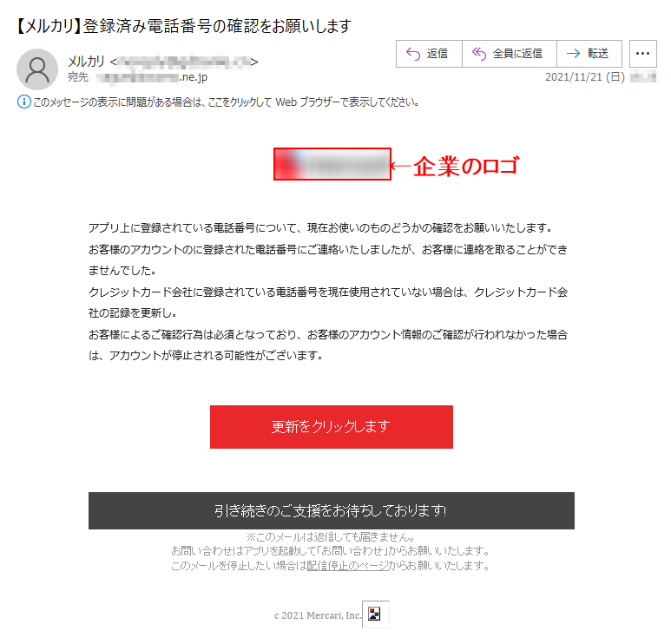Click the purple reply-all arrows icon
Screen dimensions: 671x644
(x=479, y=54)
